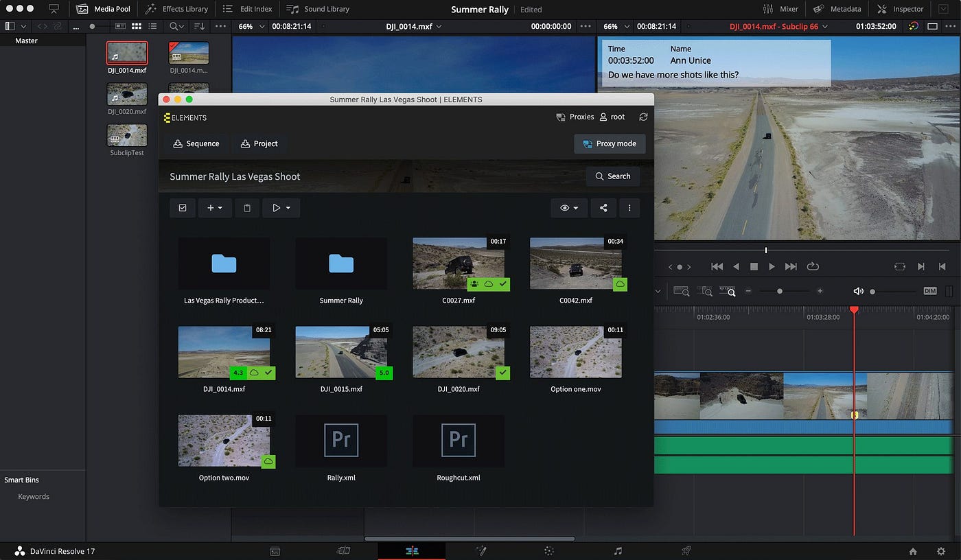Click the timeline custom zoom icon
This screenshot has width=961, height=560.
point(728,291)
